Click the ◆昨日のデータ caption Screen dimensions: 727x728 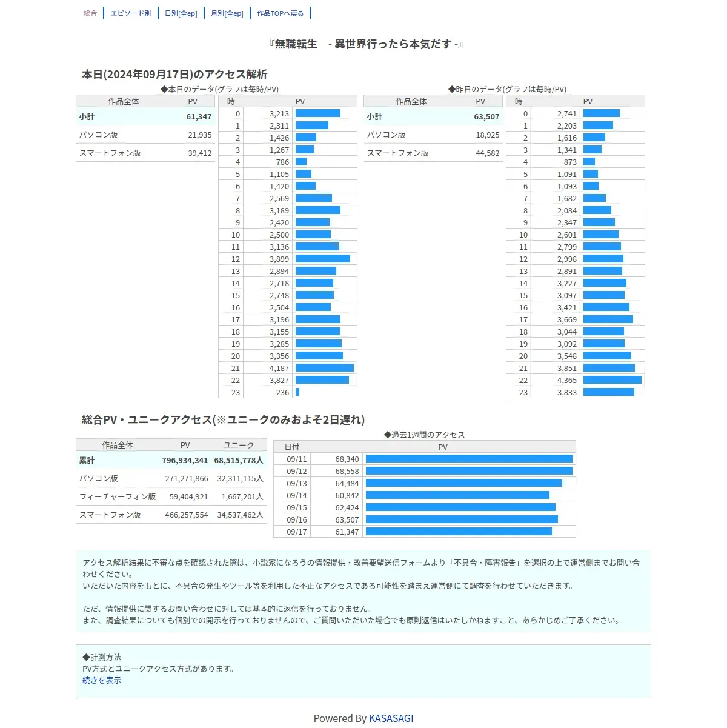pyautogui.click(x=508, y=89)
